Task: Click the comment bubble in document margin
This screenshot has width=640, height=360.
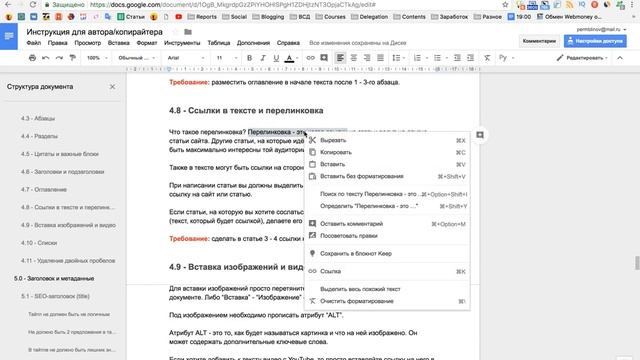Action: [480, 135]
